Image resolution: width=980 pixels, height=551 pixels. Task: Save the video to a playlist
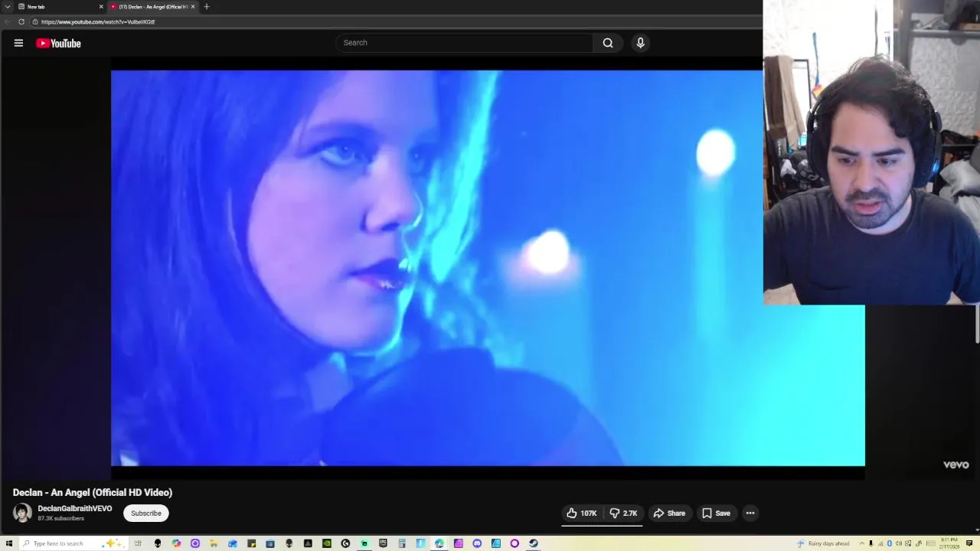pos(717,514)
